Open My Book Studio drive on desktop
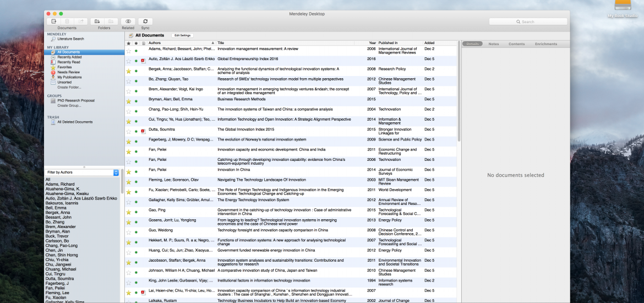644x303 pixels. 623,9
